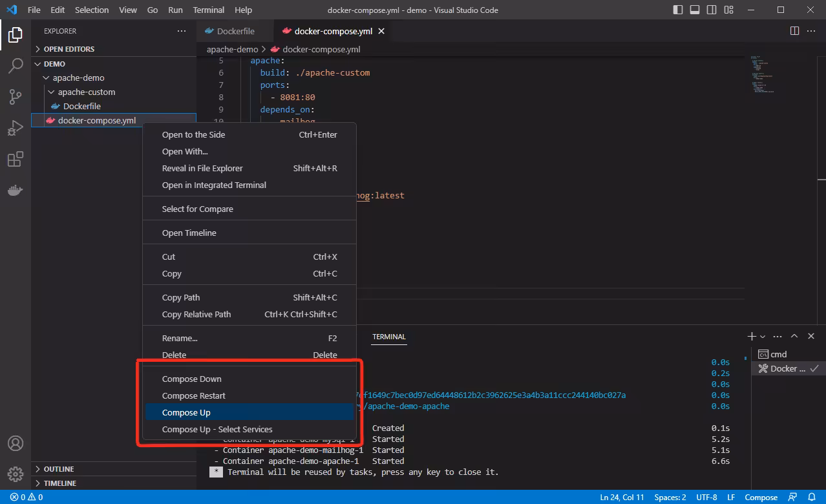Open the Terminal menu
The image size is (826, 504).
[x=209, y=10]
